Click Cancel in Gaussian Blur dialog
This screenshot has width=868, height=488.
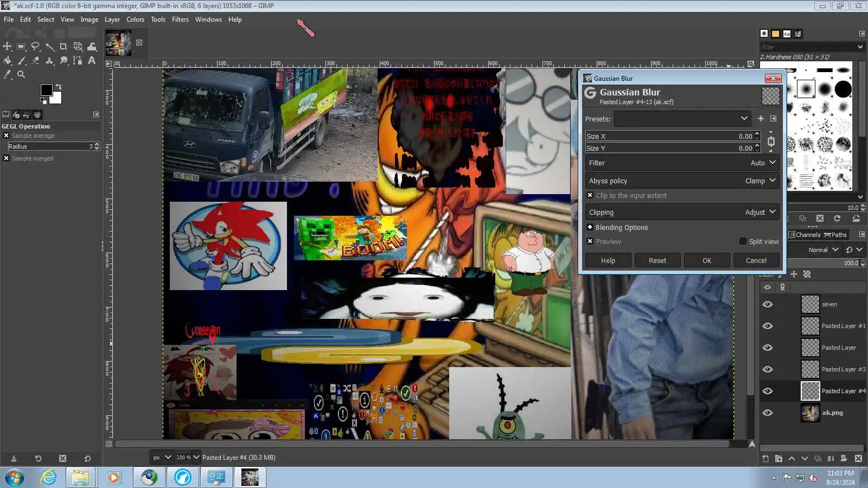[756, 260]
